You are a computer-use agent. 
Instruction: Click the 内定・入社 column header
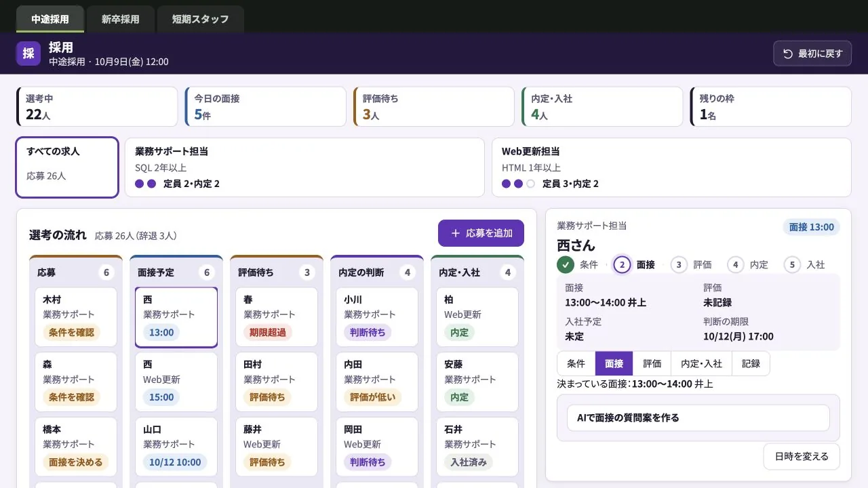[x=477, y=272]
